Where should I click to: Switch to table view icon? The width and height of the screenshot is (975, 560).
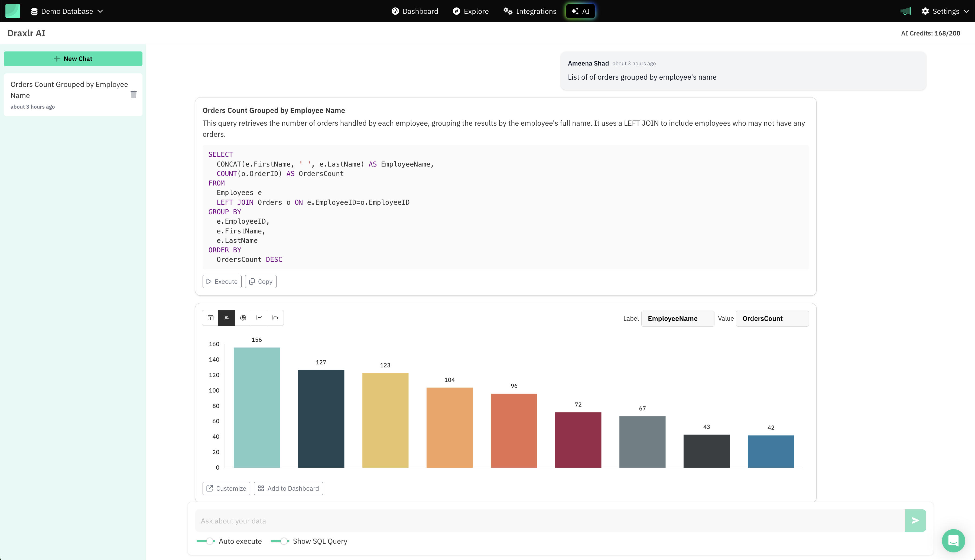(x=210, y=318)
